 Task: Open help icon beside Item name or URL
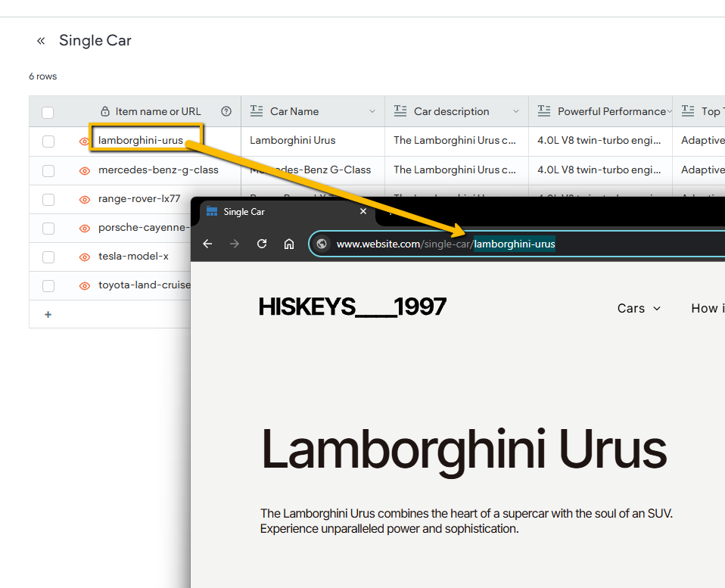coord(226,111)
